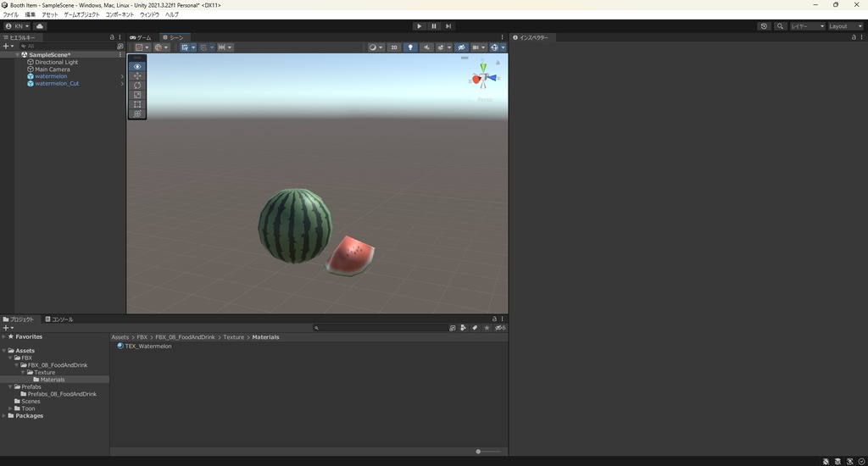Select the Transform tool in Scene toolbar
The image size is (868, 466).
pos(137,114)
